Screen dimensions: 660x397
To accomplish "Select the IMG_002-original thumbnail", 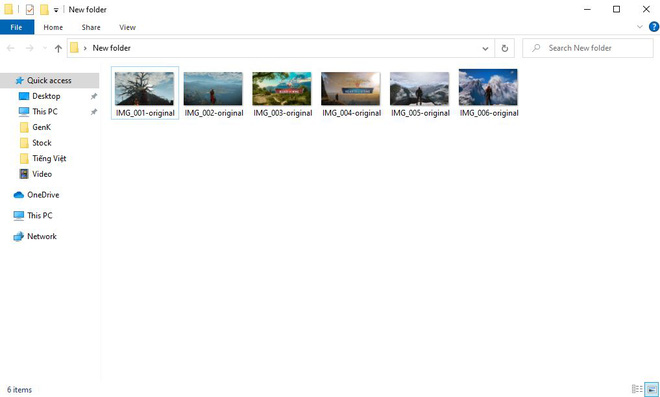I will point(213,88).
